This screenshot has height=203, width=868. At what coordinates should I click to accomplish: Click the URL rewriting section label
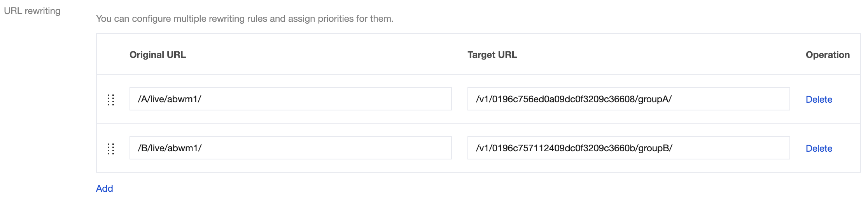coord(32,11)
